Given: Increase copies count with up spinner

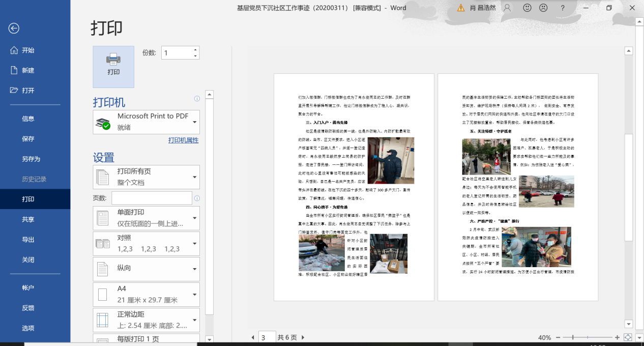Looking at the screenshot, I should (x=195, y=50).
